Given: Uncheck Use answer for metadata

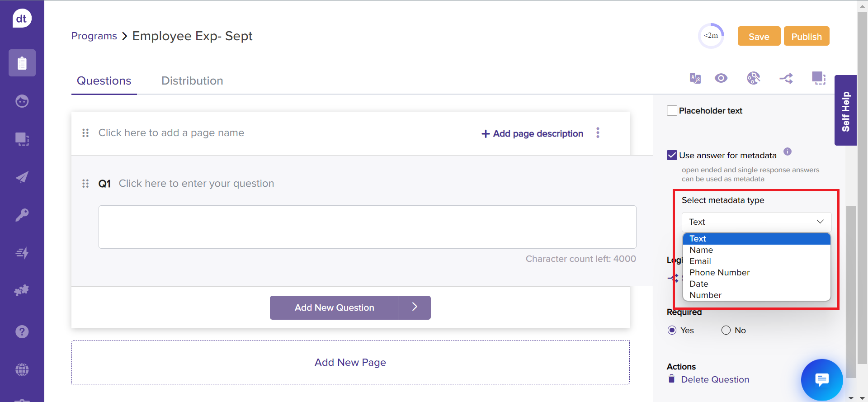Looking at the screenshot, I should coord(672,156).
